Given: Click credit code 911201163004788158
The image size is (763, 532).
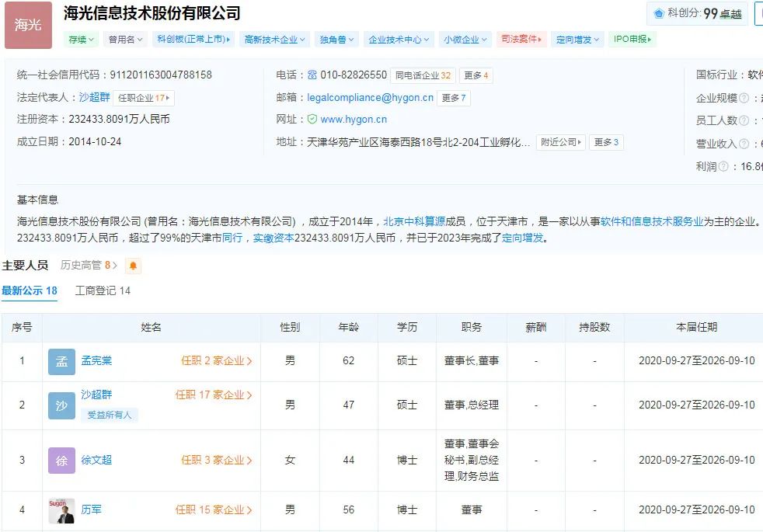Looking at the screenshot, I should point(161,75).
